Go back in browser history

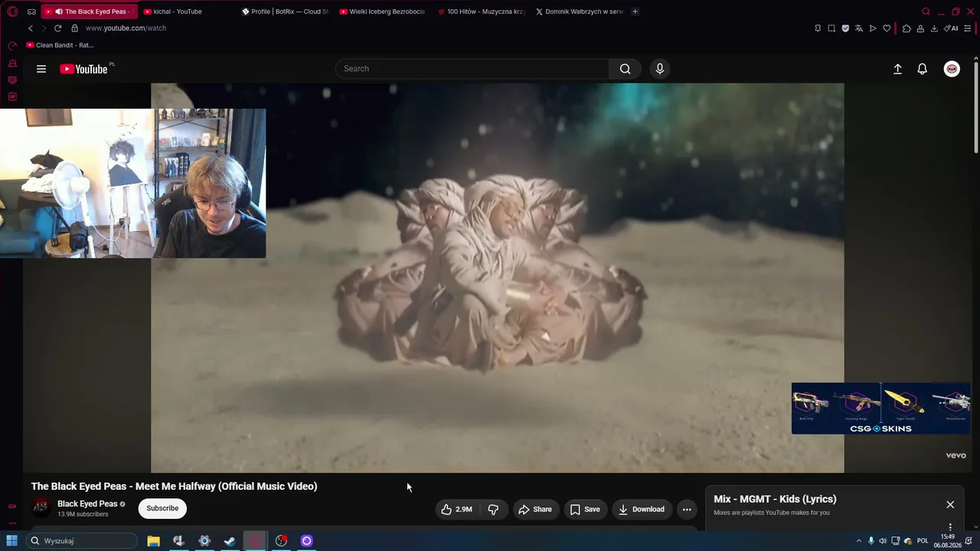click(x=31, y=28)
